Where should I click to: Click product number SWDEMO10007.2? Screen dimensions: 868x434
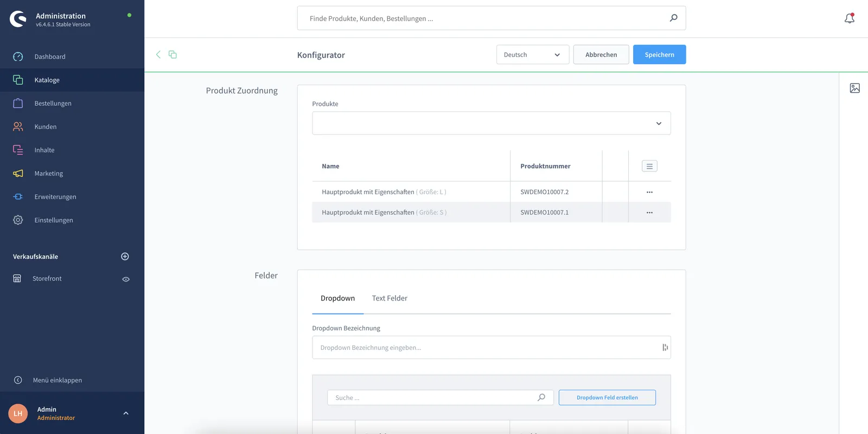coord(544,192)
